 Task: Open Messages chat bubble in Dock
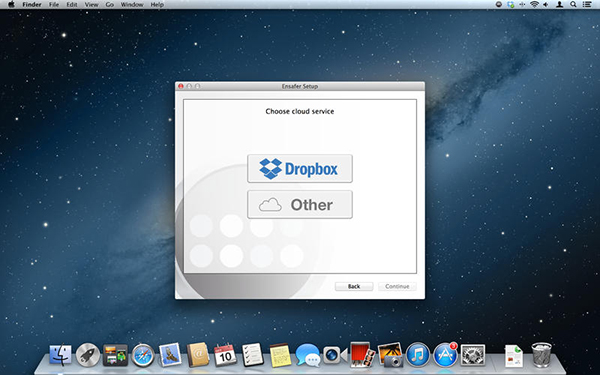308,355
